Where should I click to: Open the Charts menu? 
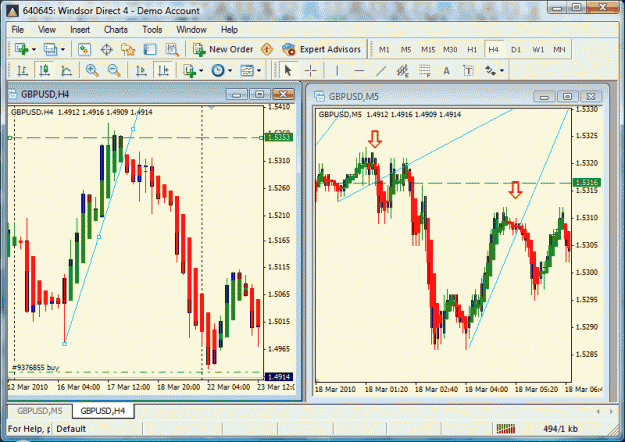click(x=116, y=29)
